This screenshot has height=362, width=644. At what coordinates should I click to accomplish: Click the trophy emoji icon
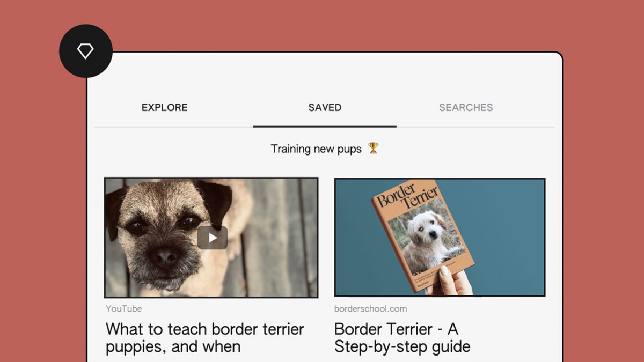(374, 148)
